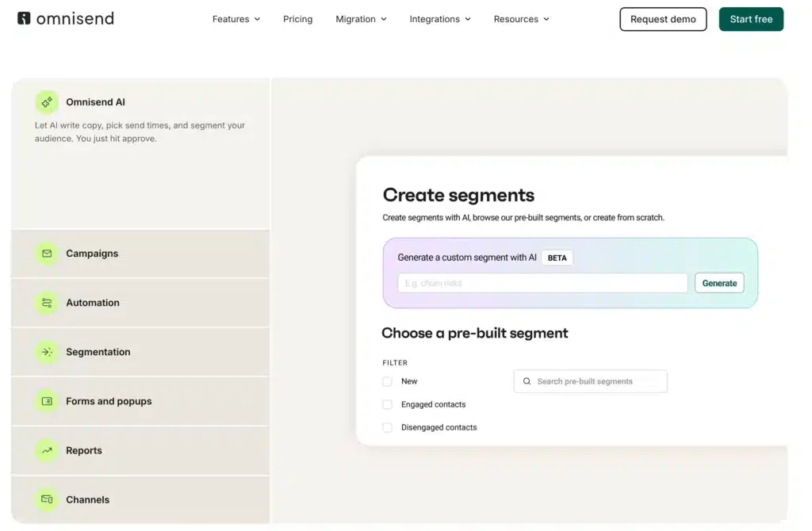This screenshot has width=812, height=531.
Task: Select the Forms and popups tab label
Action: (109, 401)
